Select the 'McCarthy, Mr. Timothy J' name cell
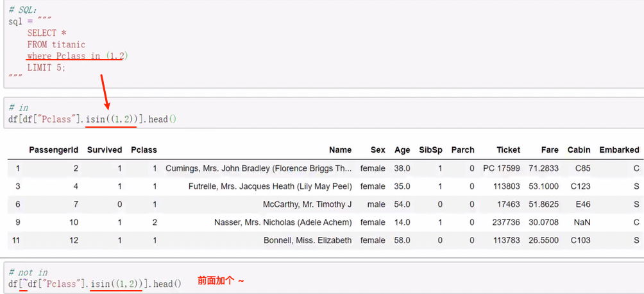The width and height of the screenshot is (644, 294). 307,204
